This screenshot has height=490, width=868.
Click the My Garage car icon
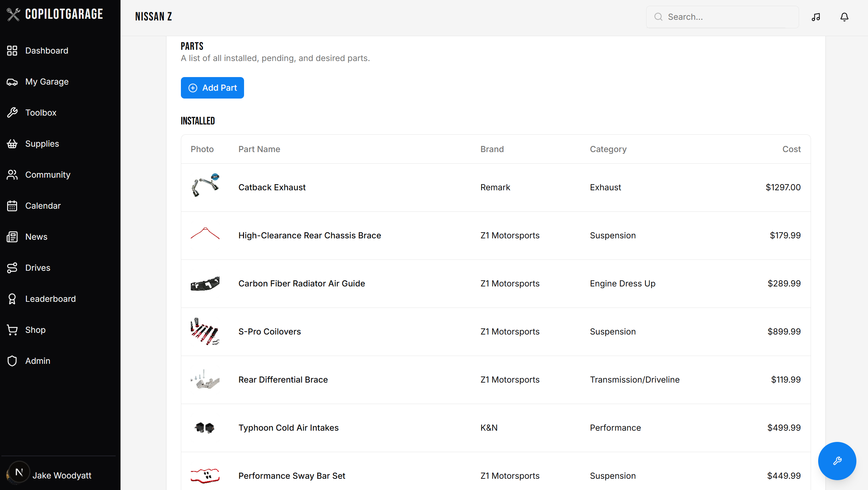pyautogui.click(x=12, y=82)
